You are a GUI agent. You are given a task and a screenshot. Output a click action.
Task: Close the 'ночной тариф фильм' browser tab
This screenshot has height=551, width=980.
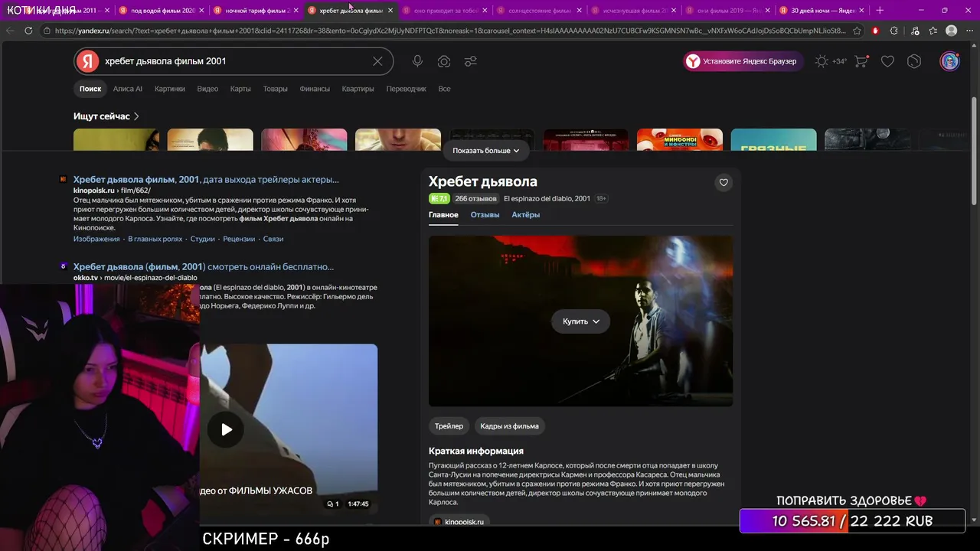pyautogui.click(x=296, y=11)
